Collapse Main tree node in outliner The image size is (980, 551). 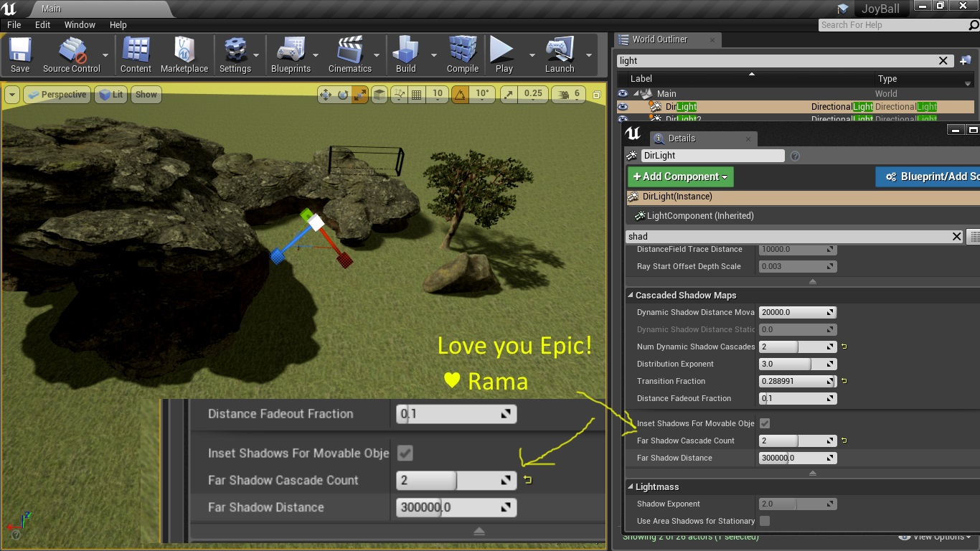click(x=636, y=93)
